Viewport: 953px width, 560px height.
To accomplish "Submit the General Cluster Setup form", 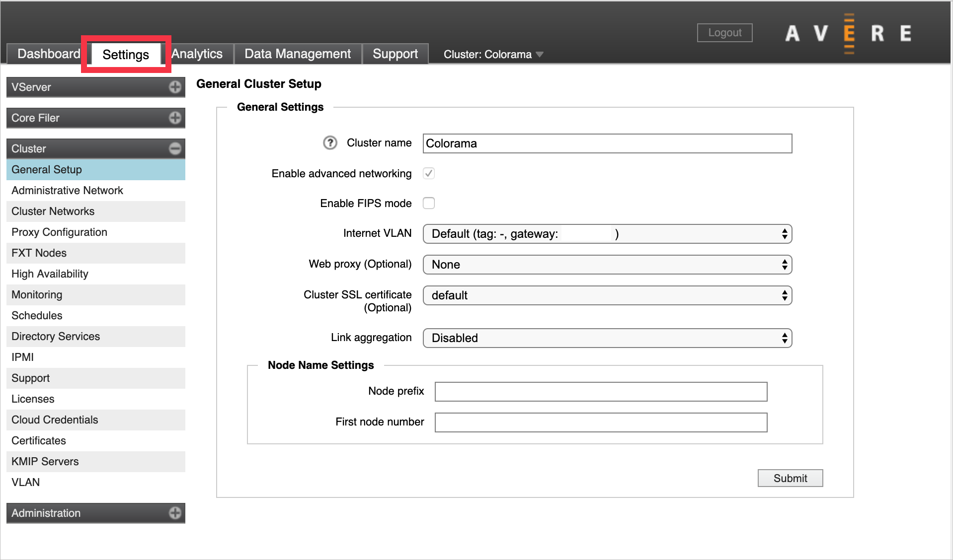I will coord(790,478).
